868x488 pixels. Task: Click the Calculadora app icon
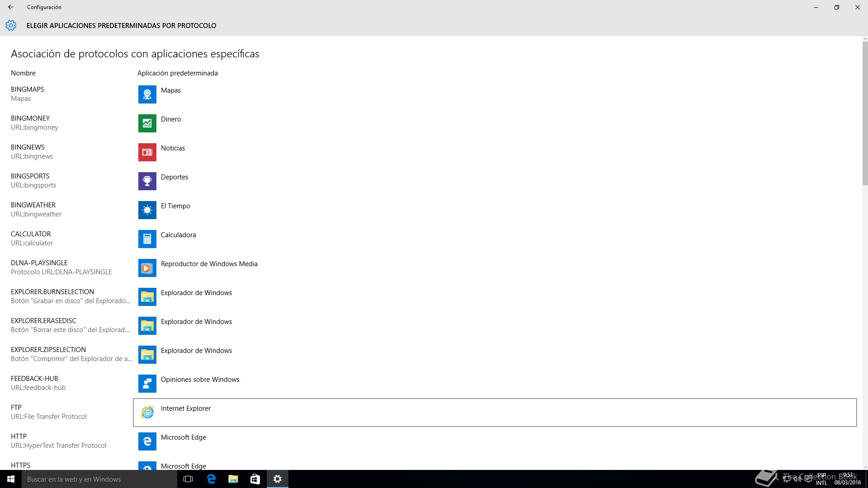pos(147,239)
